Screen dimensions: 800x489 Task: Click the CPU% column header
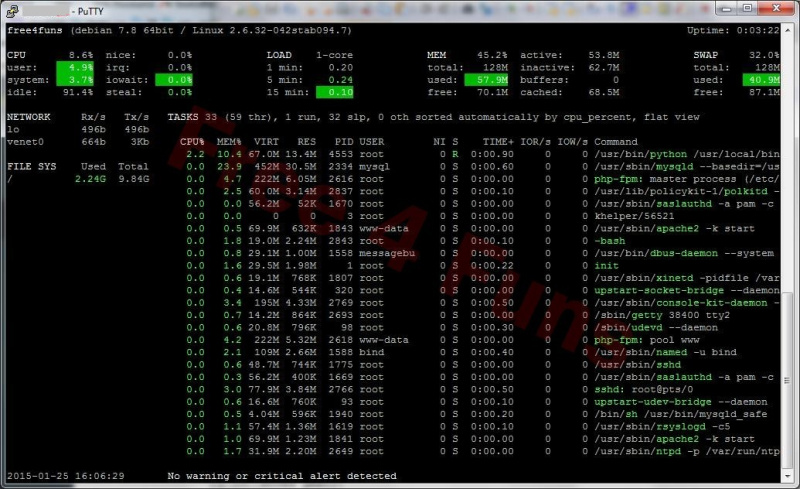tap(192, 142)
